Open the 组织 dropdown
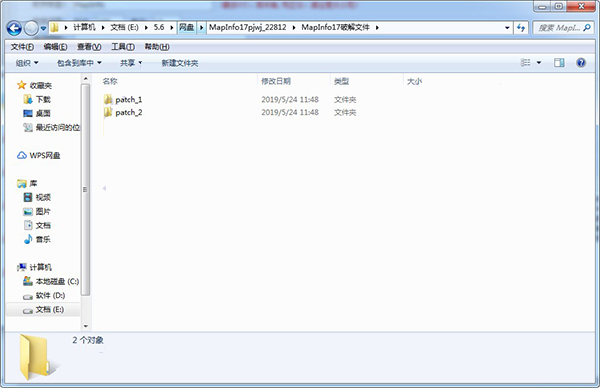Screen dimensions: 600x388 click(x=27, y=63)
